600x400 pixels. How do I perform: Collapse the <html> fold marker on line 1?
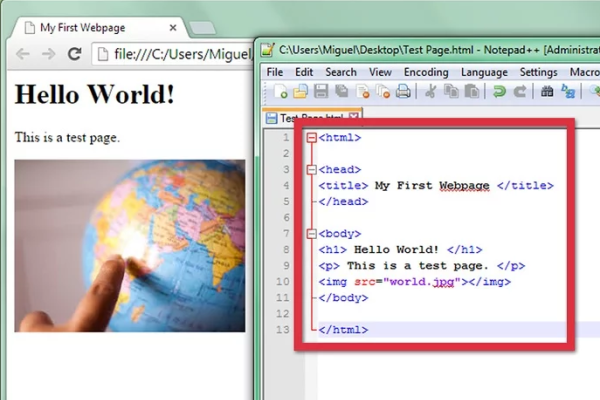pyautogui.click(x=312, y=137)
